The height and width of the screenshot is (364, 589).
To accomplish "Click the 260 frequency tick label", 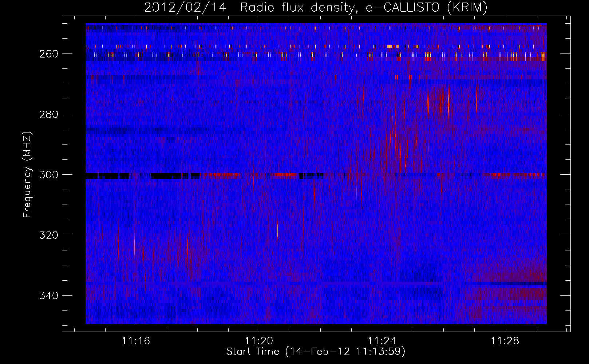I will (x=48, y=54).
